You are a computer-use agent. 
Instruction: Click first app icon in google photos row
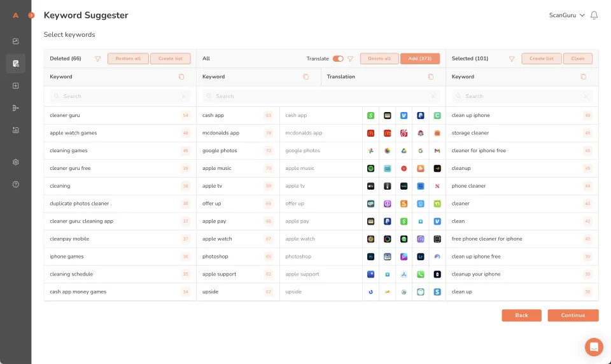(370, 151)
